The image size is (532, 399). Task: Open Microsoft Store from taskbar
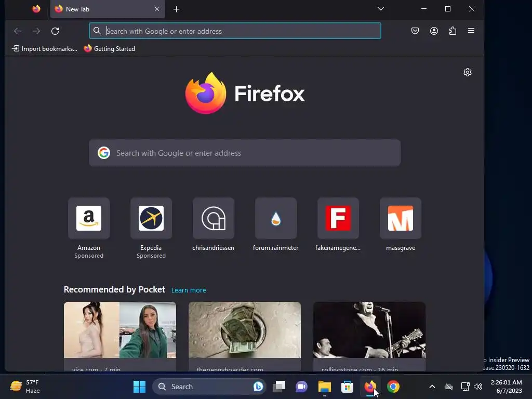(347, 387)
